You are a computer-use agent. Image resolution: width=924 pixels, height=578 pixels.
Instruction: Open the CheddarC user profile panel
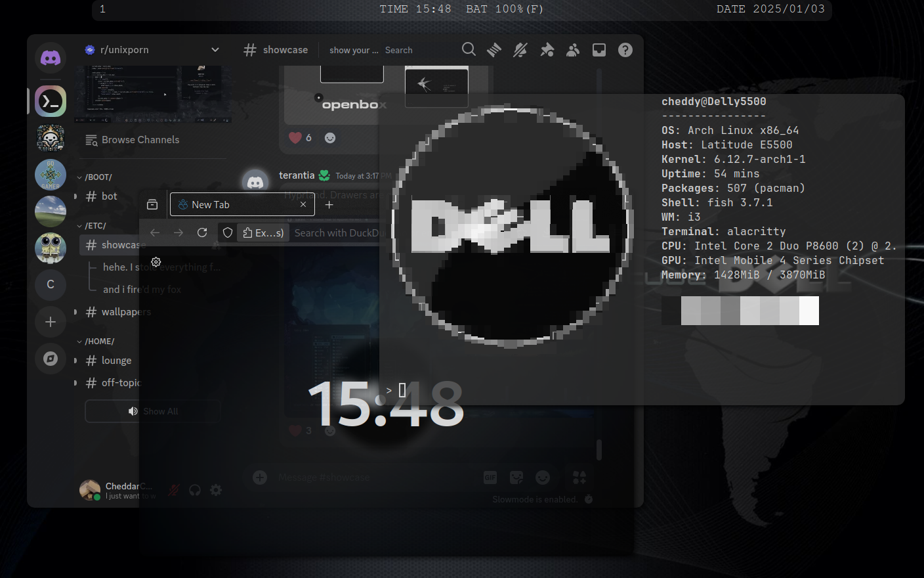[118, 490]
